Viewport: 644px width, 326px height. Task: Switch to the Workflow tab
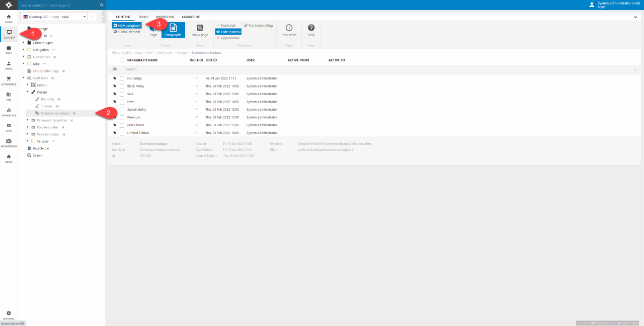point(165,17)
